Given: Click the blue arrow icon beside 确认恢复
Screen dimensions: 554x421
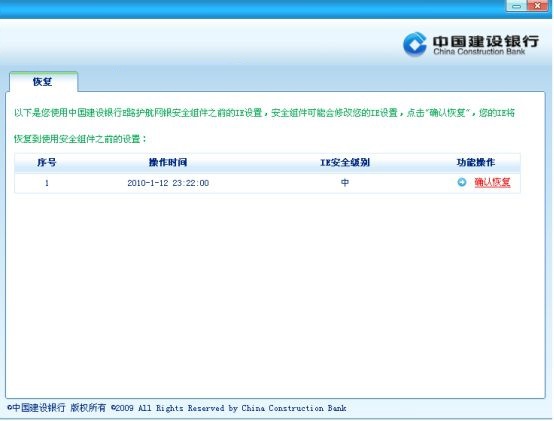Looking at the screenshot, I should coord(461,182).
